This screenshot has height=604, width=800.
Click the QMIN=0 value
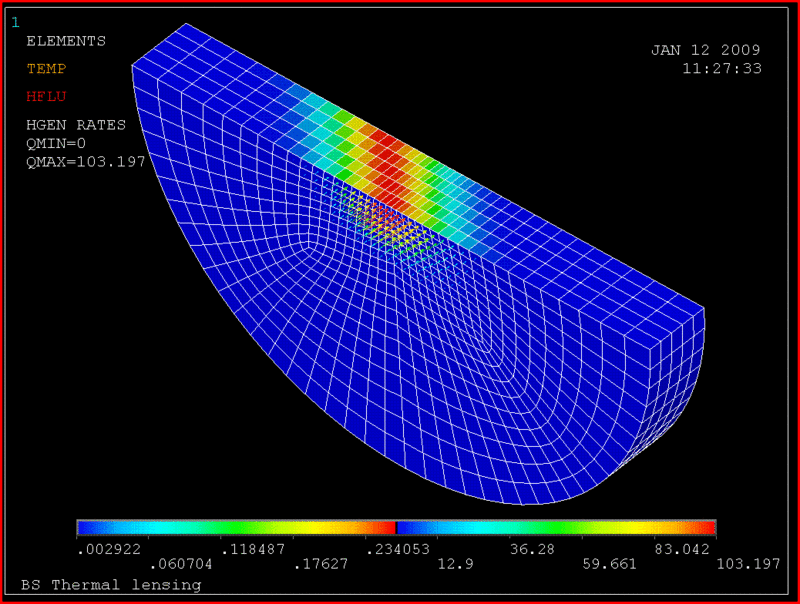point(56,143)
